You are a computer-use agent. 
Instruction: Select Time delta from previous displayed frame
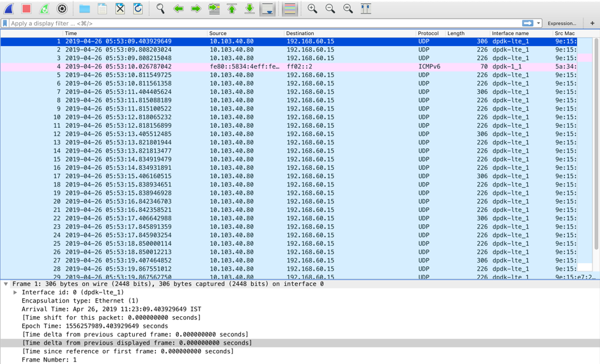coord(137,343)
